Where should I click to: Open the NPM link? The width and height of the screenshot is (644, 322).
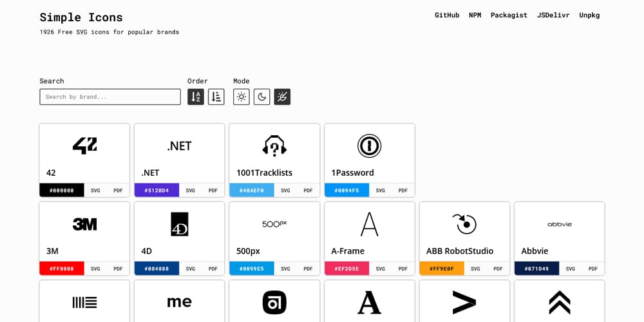(475, 15)
